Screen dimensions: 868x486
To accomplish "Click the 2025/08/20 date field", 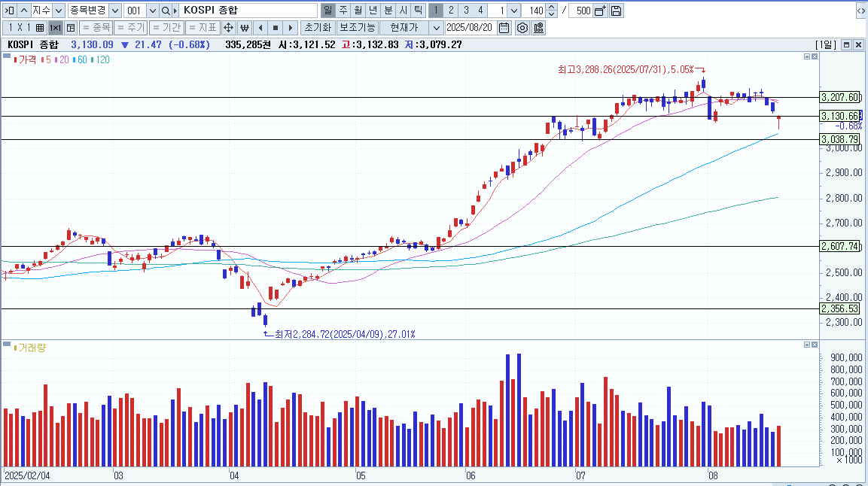I will point(470,28).
